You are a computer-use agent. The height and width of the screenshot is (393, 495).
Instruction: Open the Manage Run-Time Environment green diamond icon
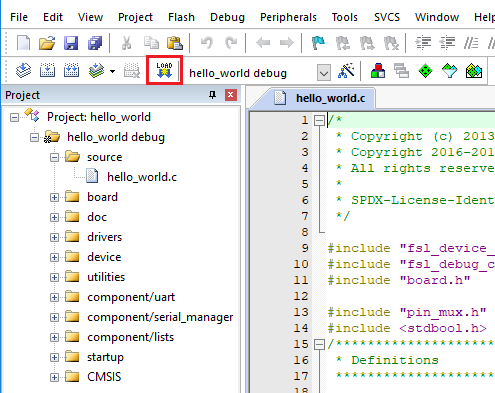pyautogui.click(x=425, y=71)
